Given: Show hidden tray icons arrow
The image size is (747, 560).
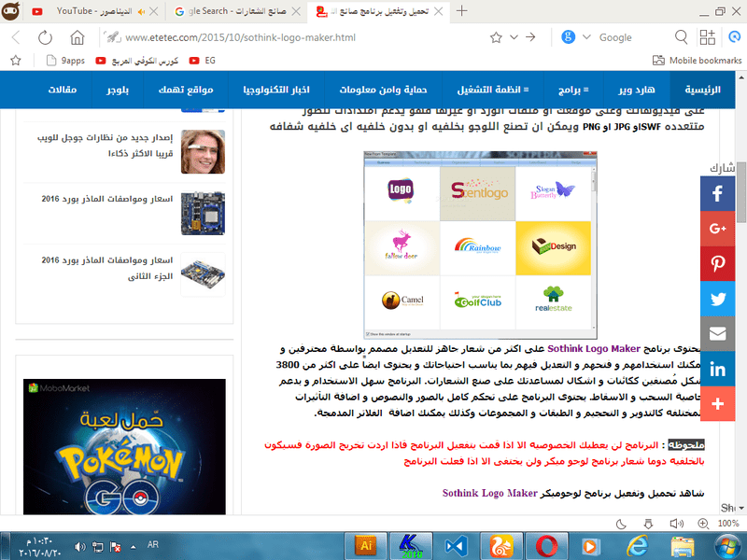Looking at the screenshot, I should 133,547.
